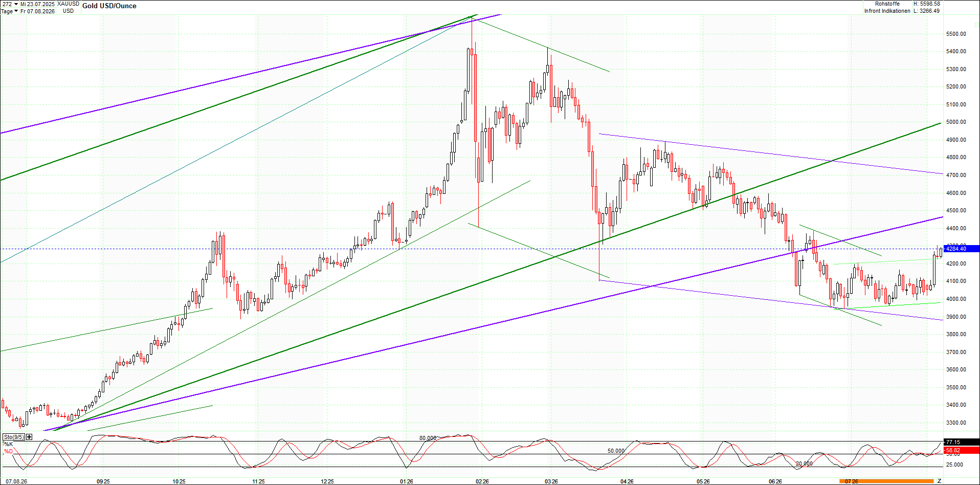Click the H: 5598.58 high value
This screenshot has height=485, width=980.
pos(927,4)
